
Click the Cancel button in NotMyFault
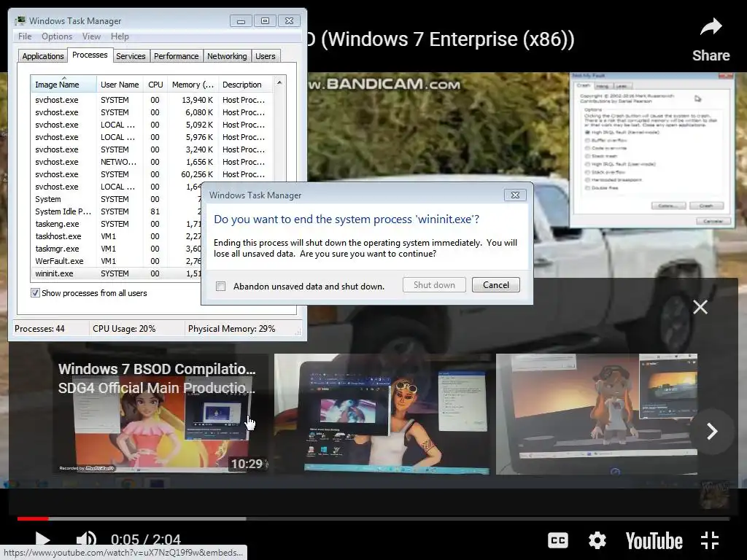(x=713, y=222)
